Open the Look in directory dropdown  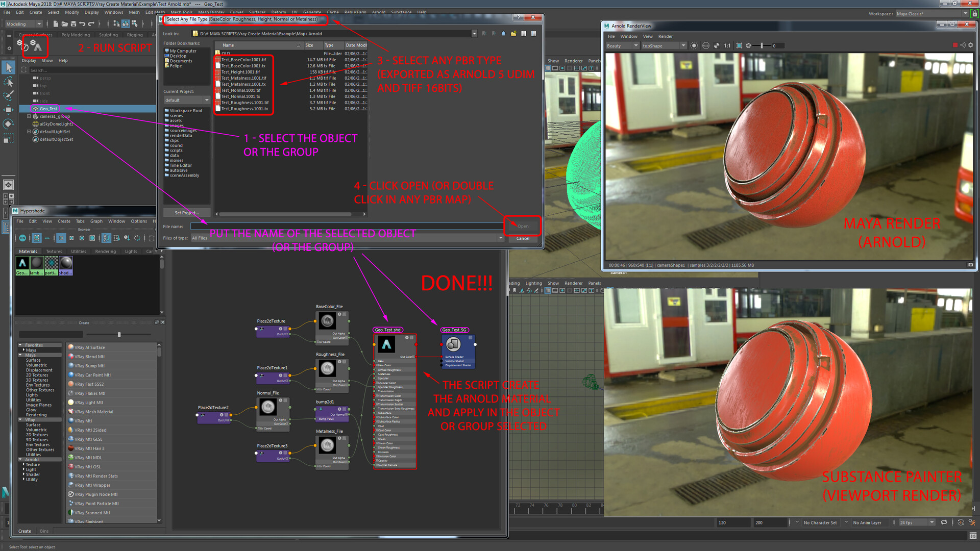[475, 33]
